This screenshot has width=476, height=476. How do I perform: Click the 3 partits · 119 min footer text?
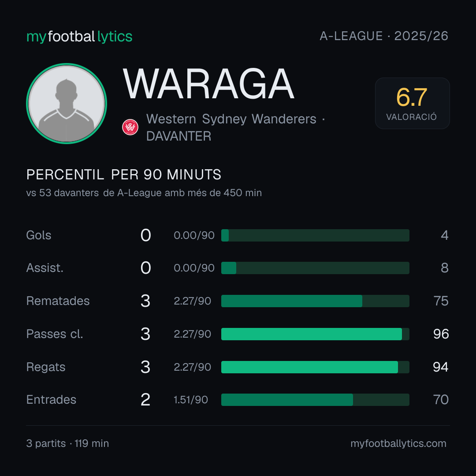[x=68, y=443]
